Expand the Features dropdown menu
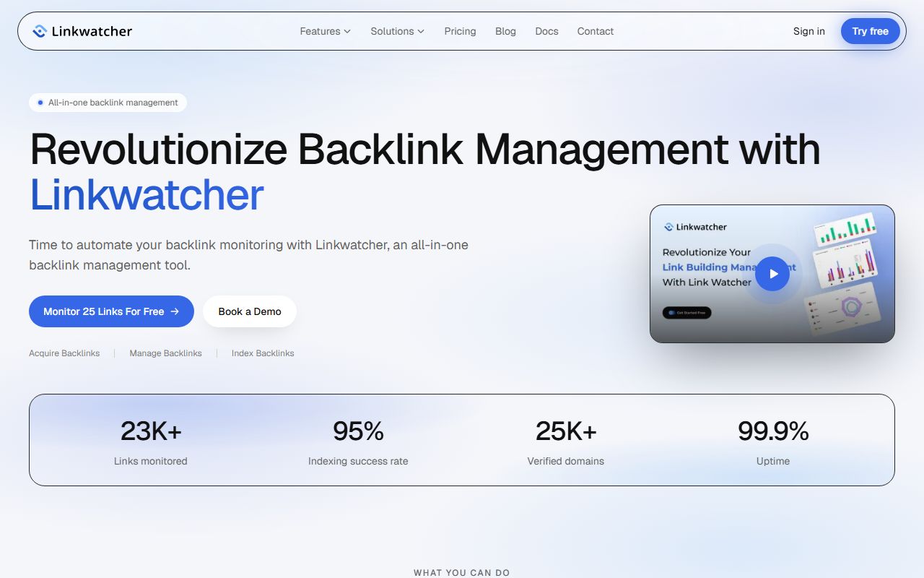Viewport: 924px width, 578px height. pyautogui.click(x=326, y=31)
